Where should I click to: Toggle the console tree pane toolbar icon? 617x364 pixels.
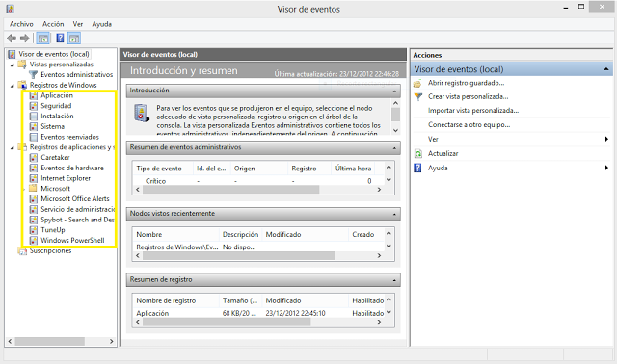point(43,39)
